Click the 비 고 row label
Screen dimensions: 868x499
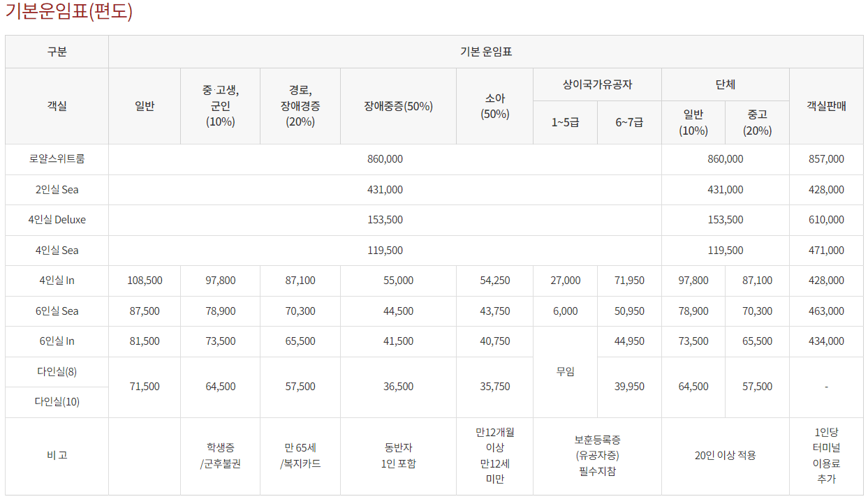coord(57,456)
